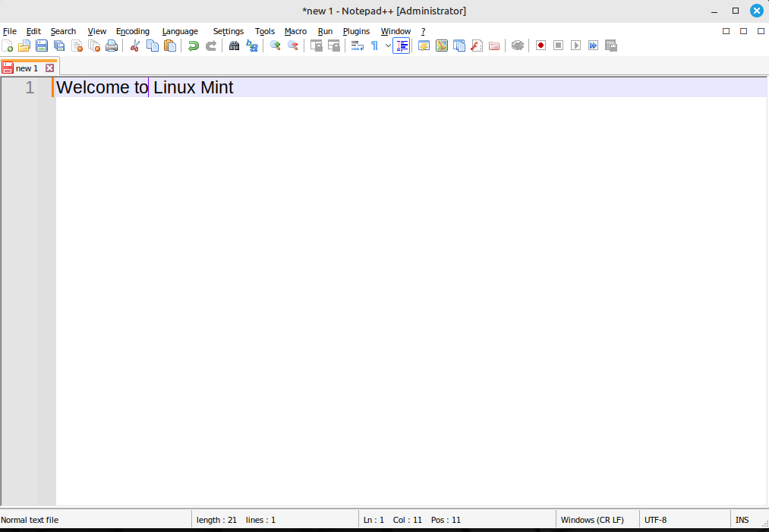The image size is (769, 532).
Task: Click the Paste clipboard icon
Action: tap(170, 46)
